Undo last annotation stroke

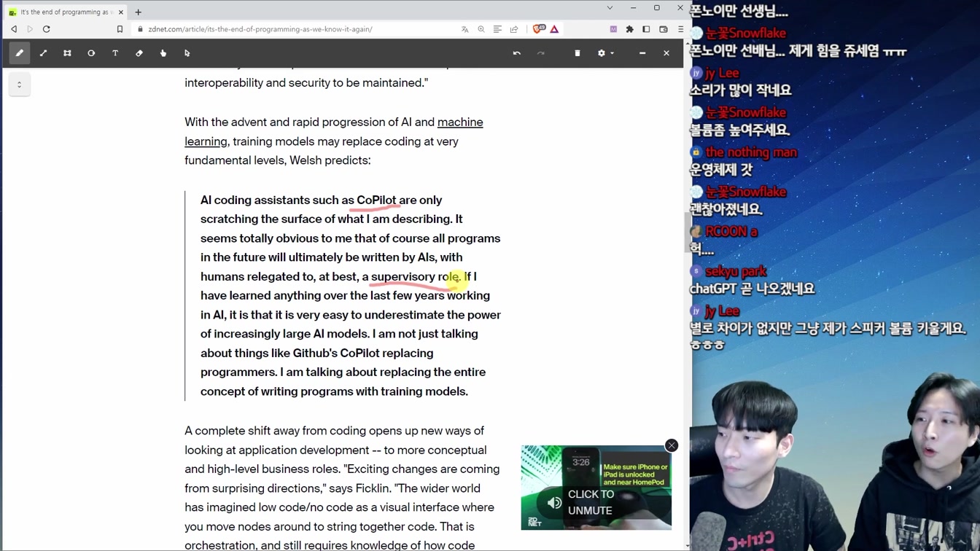click(517, 53)
